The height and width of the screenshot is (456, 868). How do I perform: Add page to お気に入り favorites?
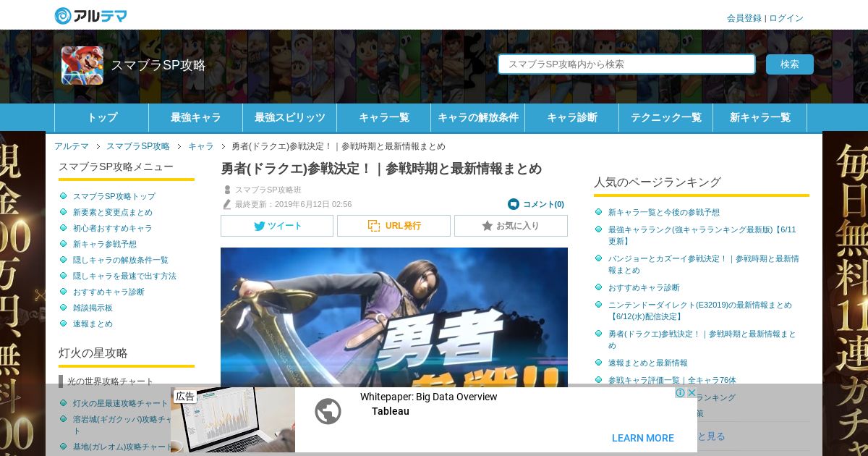click(x=511, y=226)
